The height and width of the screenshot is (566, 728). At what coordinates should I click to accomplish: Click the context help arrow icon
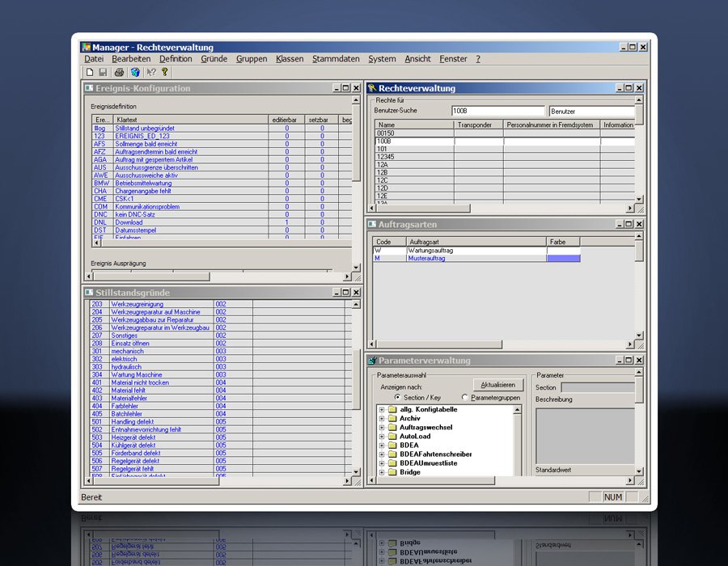click(x=151, y=72)
